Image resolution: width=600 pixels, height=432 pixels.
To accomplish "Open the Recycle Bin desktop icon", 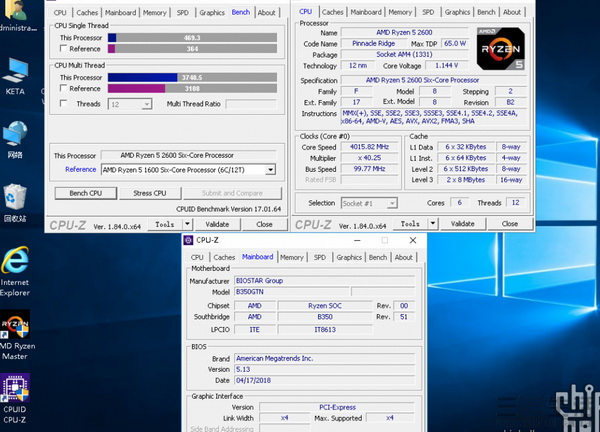I will tap(15, 196).
